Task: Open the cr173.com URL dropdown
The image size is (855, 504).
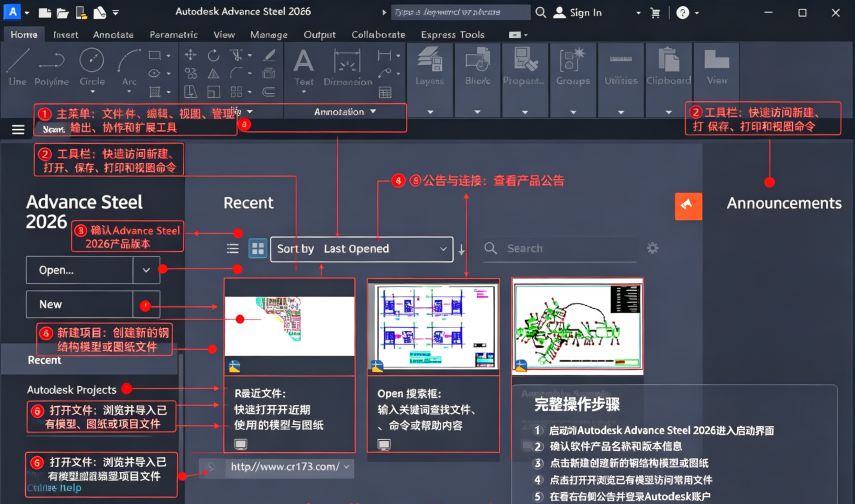Action: click(347, 467)
